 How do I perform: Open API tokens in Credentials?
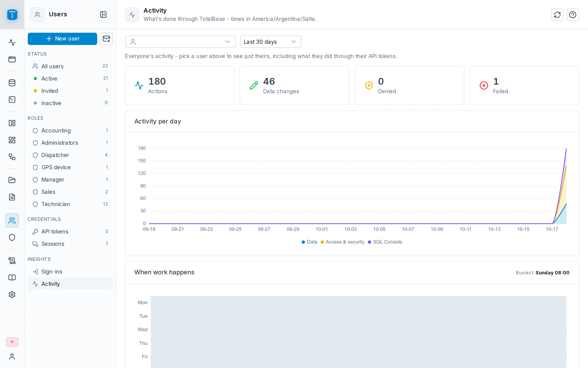pos(70,231)
